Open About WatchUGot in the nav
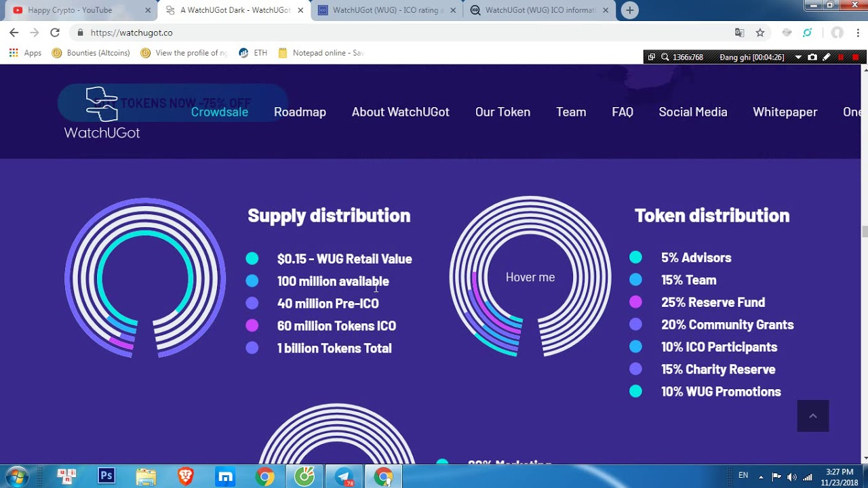The height and width of the screenshot is (488, 868). coord(401,112)
